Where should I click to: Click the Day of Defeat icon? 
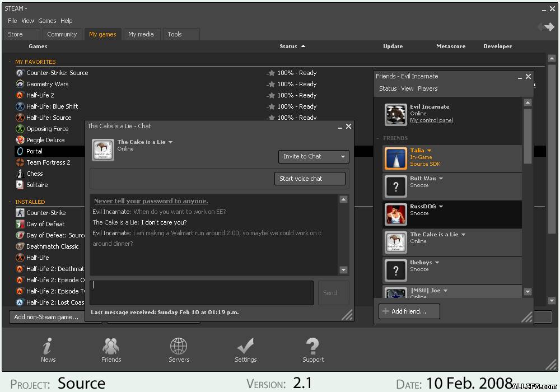coord(20,224)
